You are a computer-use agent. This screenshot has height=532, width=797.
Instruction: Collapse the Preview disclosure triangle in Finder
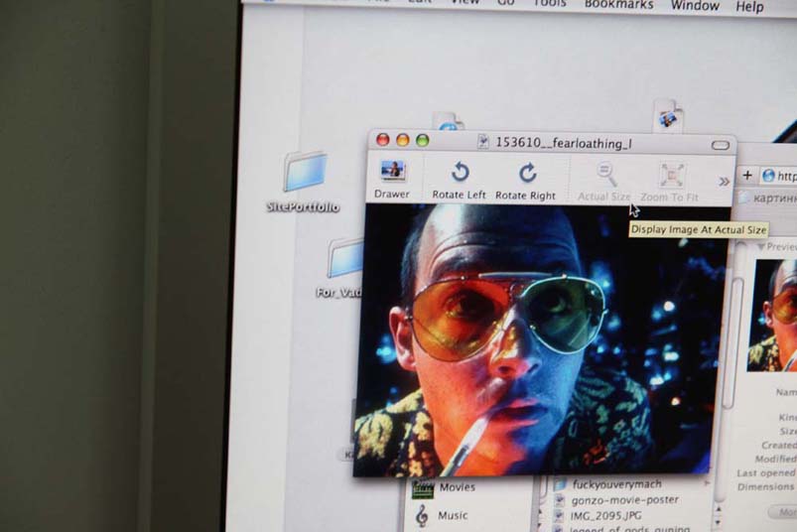761,247
